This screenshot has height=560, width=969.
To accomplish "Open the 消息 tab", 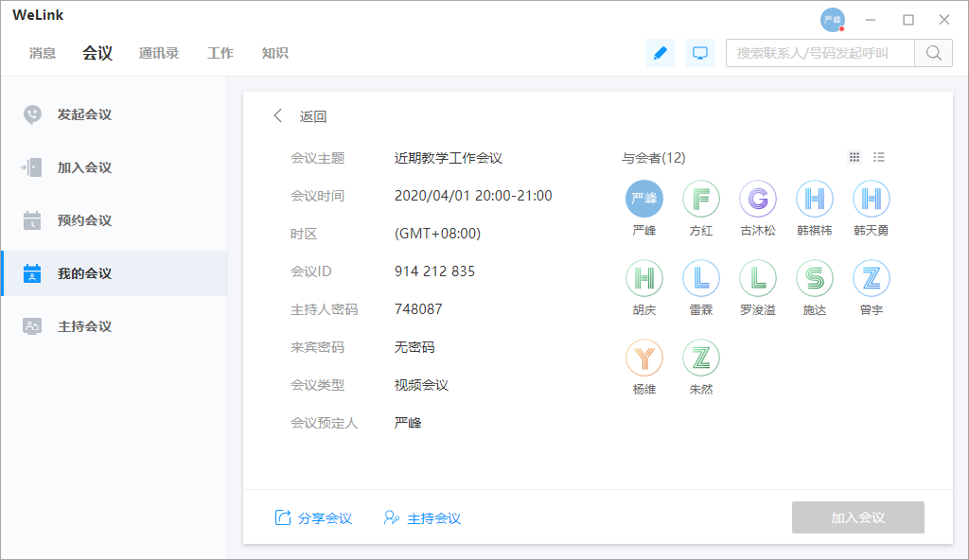I will click(x=43, y=53).
